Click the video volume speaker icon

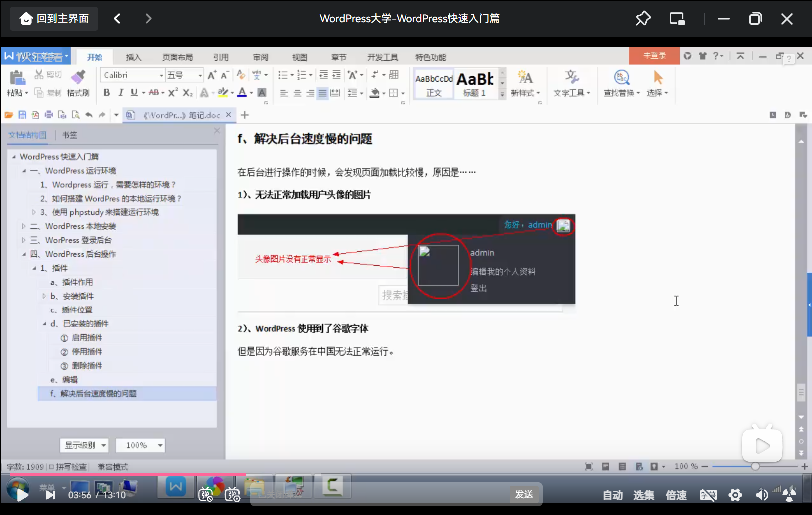click(762, 495)
